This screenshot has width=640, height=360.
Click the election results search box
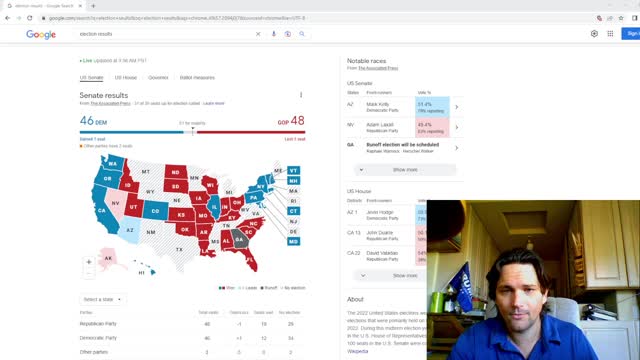click(163, 34)
